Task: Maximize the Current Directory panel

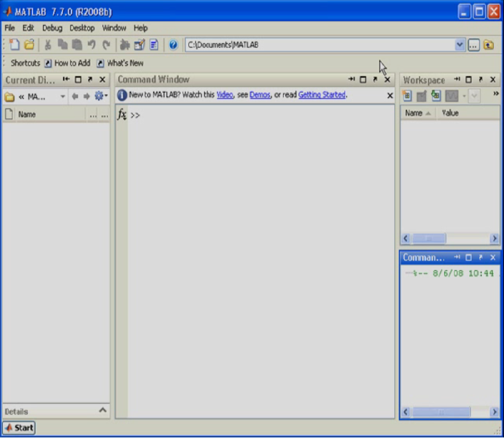Action: point(78,79)
